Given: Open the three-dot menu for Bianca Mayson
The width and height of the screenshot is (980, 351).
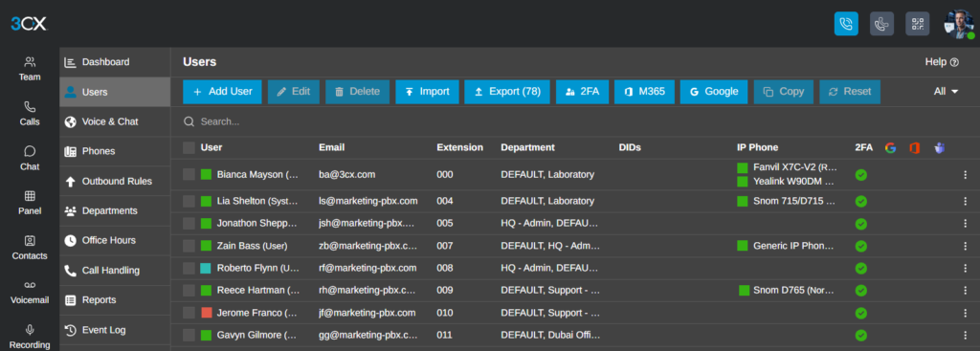Looking at the screenshot, I should point(965,175).
